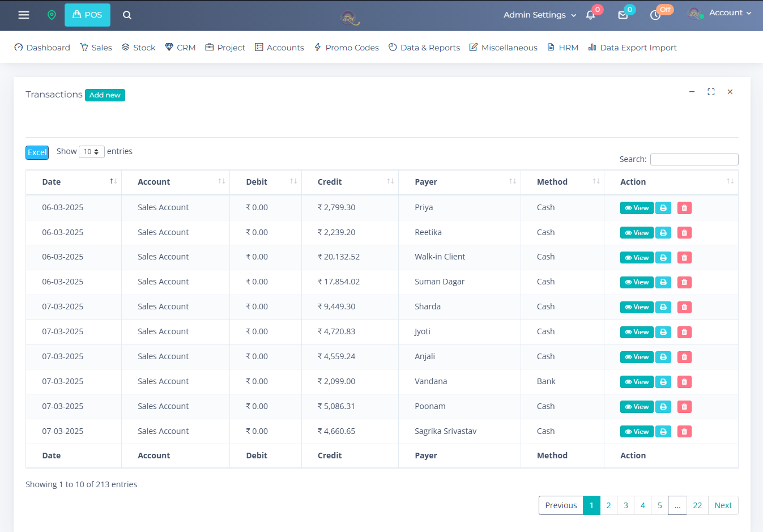Expand the Admin Settings dropdown
The height and width of the screenshot is (532, 763).
(x=540, y=15)
